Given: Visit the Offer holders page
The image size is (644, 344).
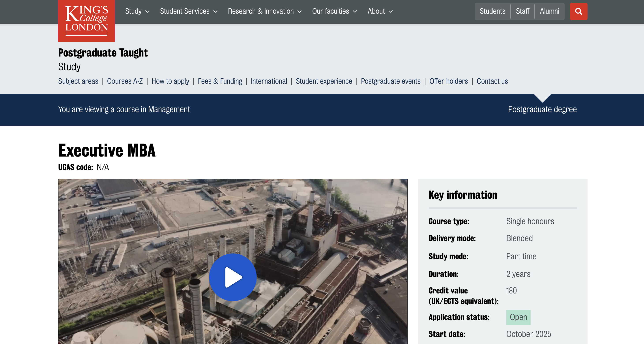Looking at the screenshot, I should 449,81.
